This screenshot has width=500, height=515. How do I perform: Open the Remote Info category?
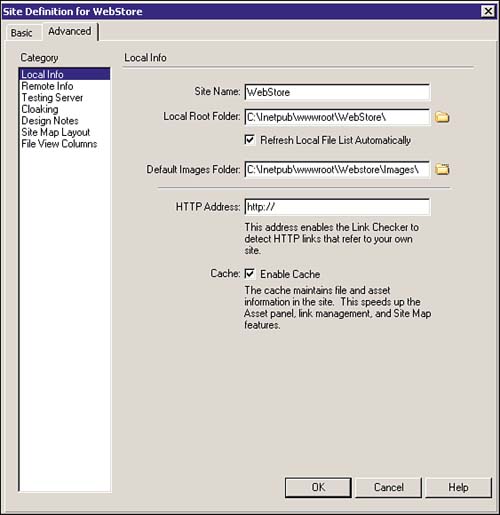[x=65, y=86]
